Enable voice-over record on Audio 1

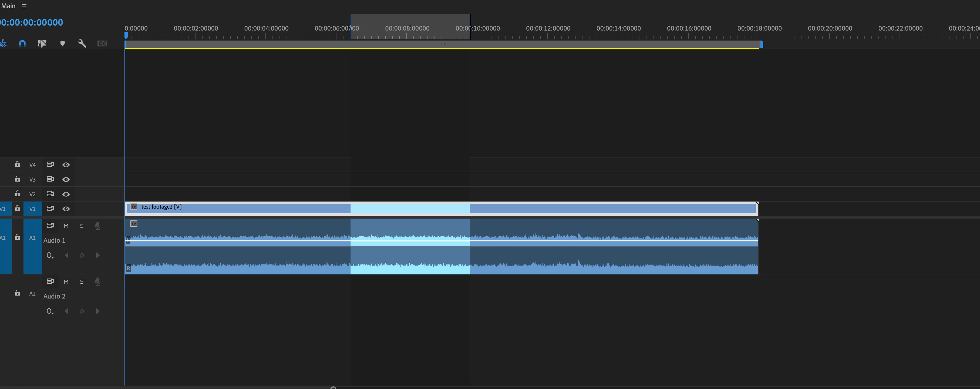tap(98, 226)
